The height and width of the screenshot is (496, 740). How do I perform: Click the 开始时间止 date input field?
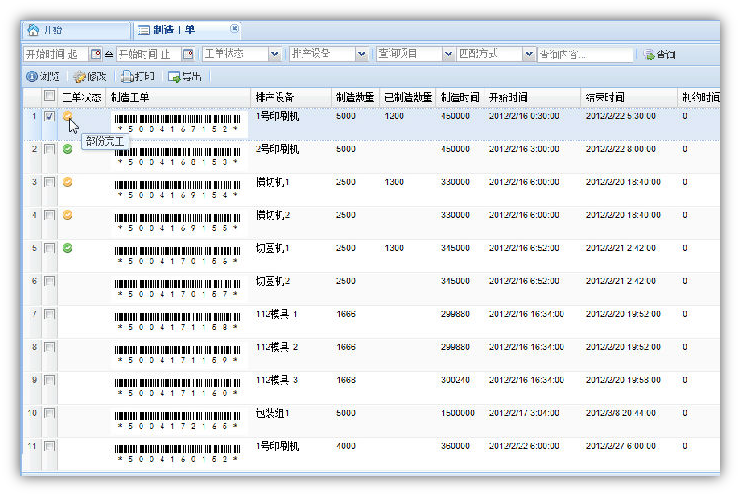pos(149,54)
